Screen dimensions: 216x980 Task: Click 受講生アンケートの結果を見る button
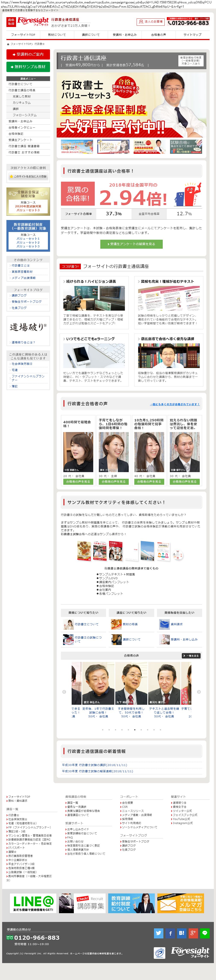tap(131, 244)
